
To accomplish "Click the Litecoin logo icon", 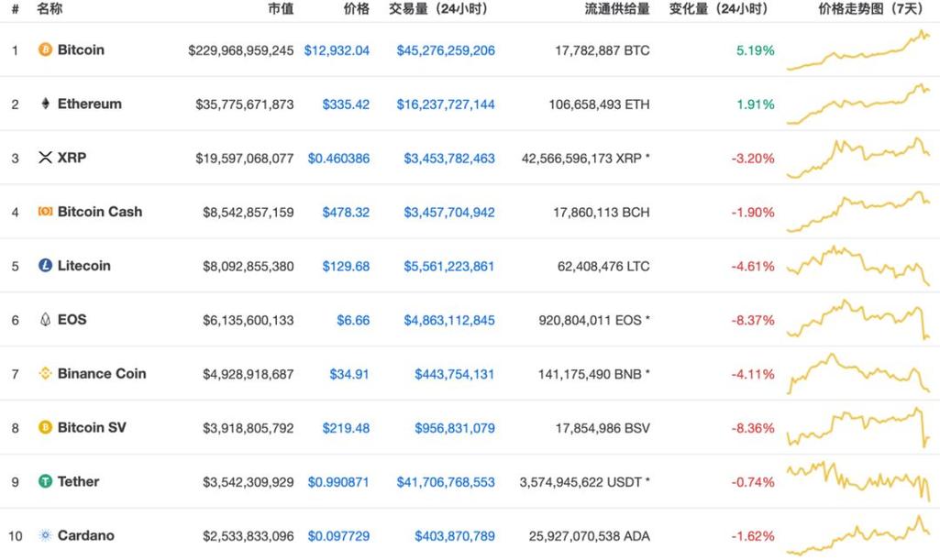I will (x=45, y=265).
